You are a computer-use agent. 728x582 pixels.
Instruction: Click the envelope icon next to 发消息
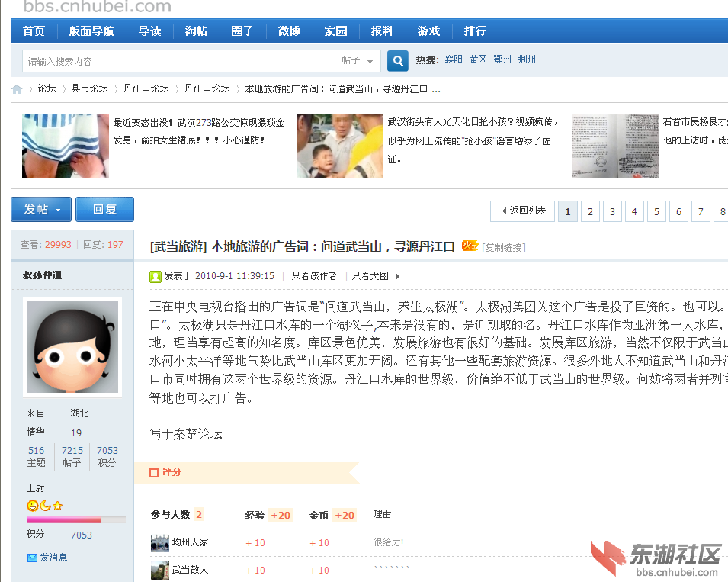point(33,558)
